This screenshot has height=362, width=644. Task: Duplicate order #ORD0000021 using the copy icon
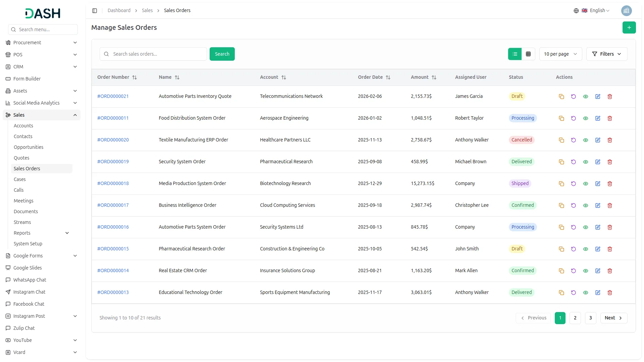pos(561,97)
